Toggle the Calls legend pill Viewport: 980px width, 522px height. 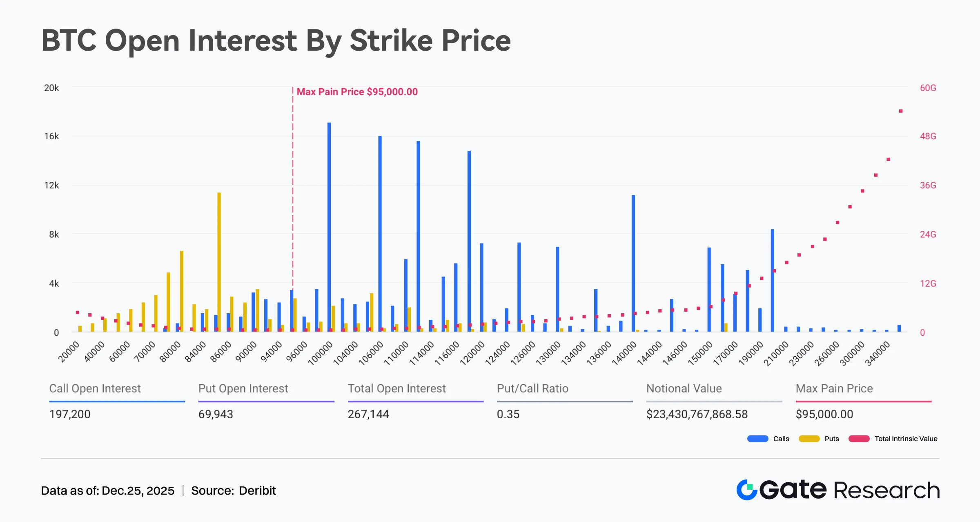(x=758, y=439)
